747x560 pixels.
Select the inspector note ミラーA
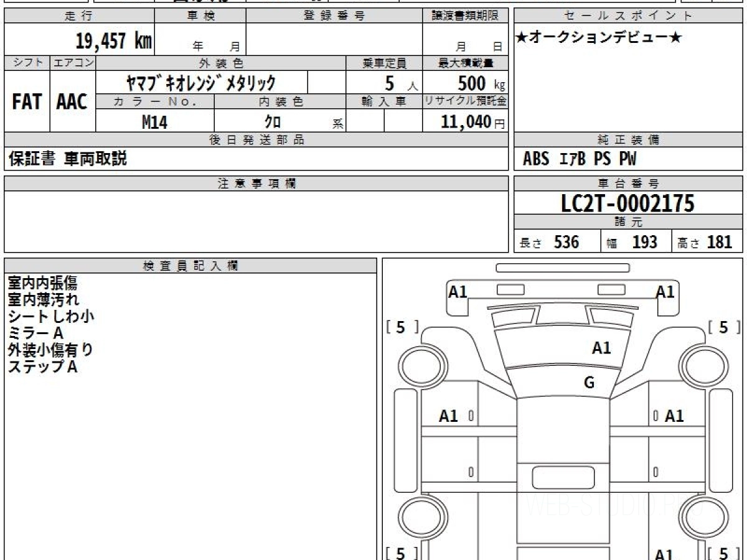[35, 334]
